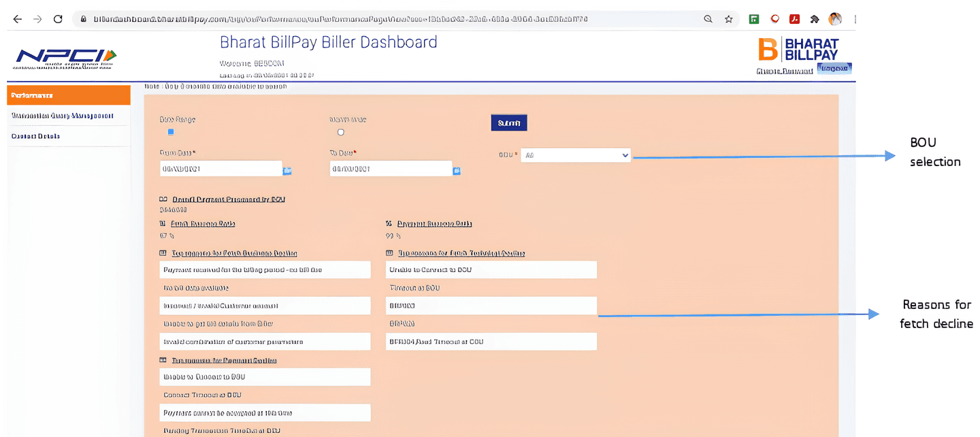The height and width of the screenshot is (437, 980).
Task: Open the green sheets browser extension
Action: (x=754, y=19)
